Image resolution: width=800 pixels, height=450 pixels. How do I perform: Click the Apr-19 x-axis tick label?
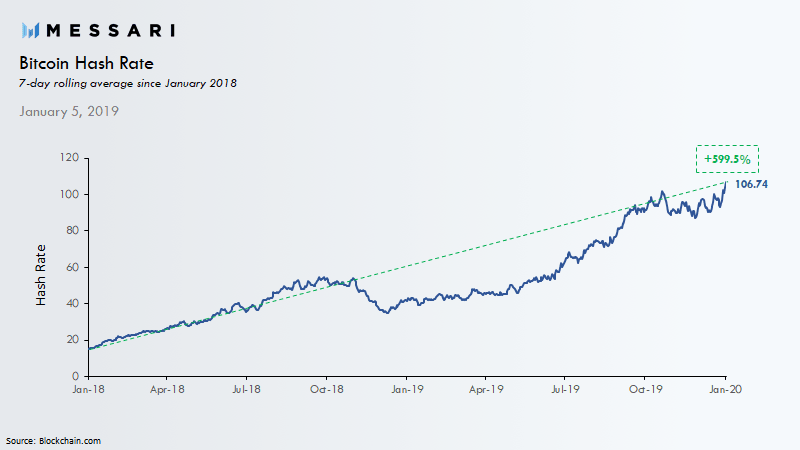click(486, 389)
